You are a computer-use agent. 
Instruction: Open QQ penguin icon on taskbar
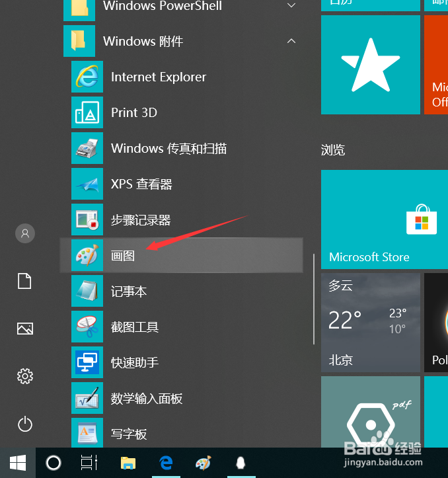tap(241, 463)
